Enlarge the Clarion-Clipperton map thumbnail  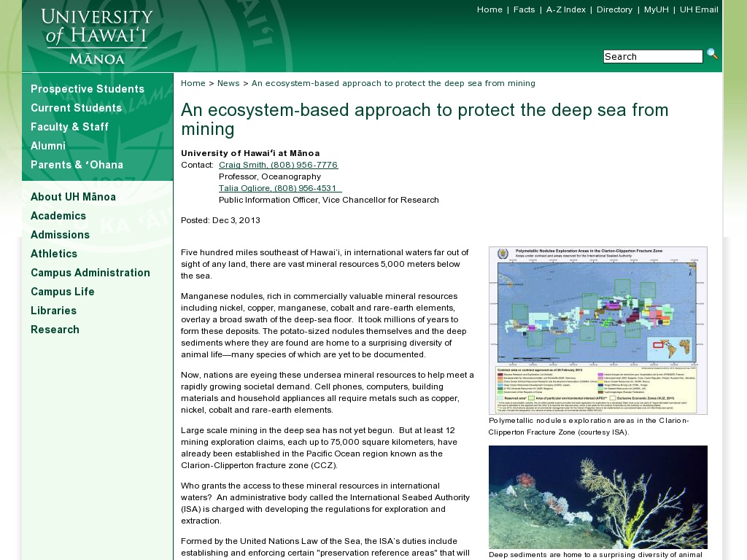(x=597, y=330)
